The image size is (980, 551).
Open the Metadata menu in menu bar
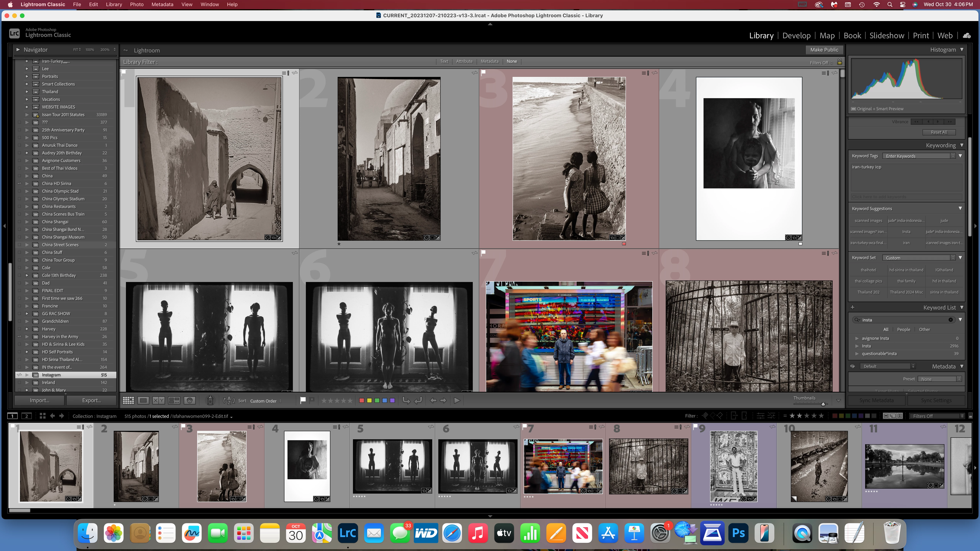pos(162,5)
